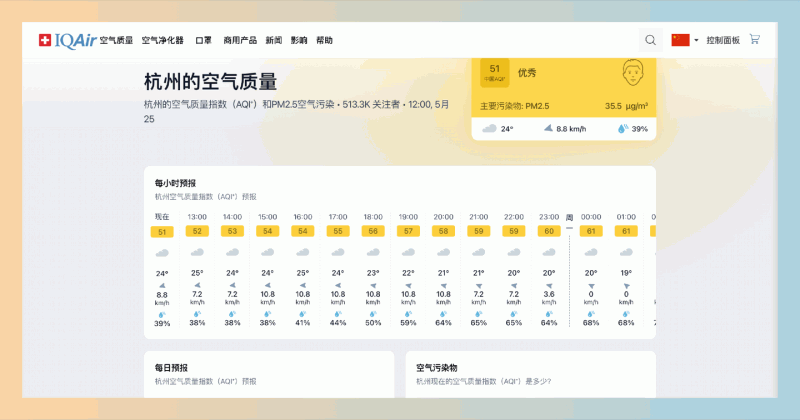Open the 空气质量 menu
Viewport: 800px width, 420px height.
coord(116,40)
